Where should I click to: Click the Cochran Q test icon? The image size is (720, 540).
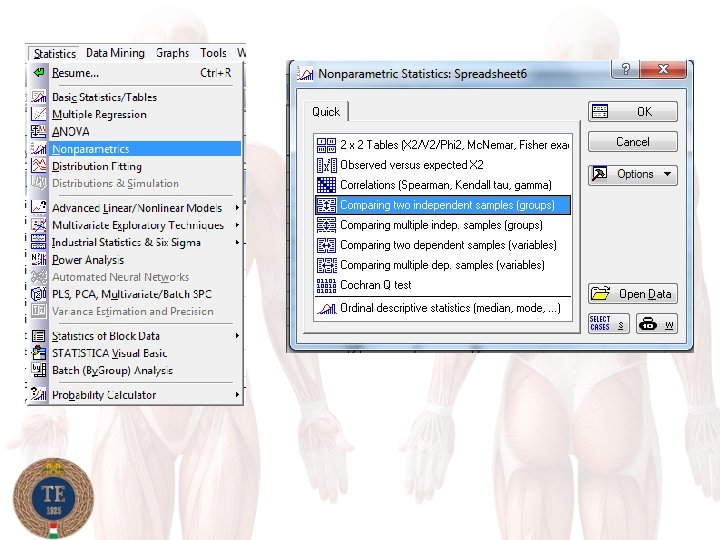point(326,285)
